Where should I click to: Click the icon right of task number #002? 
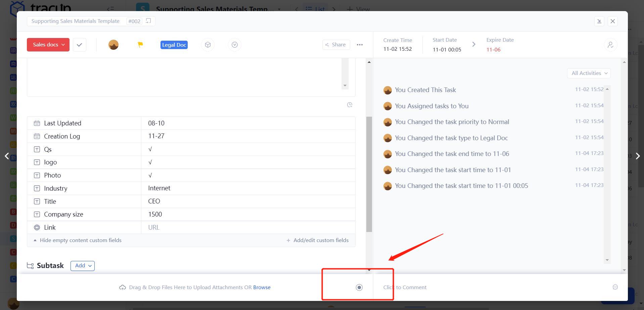pyautogui.click(x=148, y=21)
